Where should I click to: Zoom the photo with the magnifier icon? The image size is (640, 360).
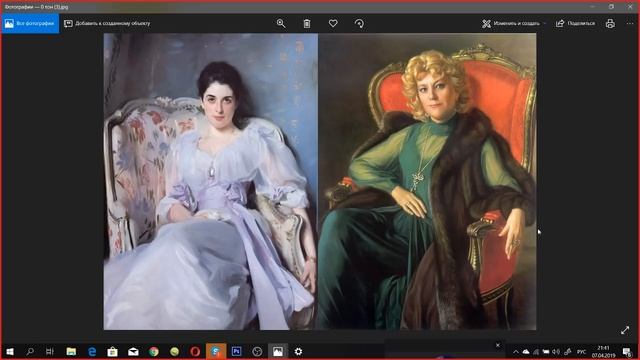click(x=281, y=24)
